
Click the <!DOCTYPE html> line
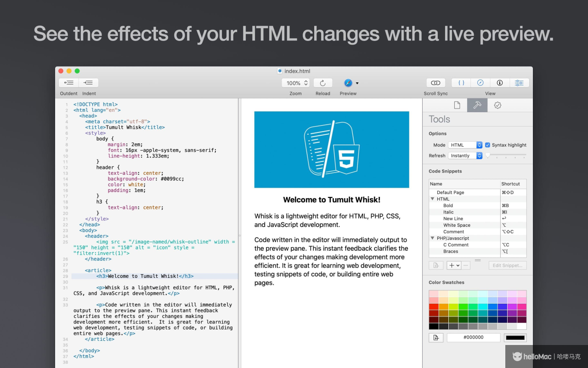pyautogui.click(x=95, y=104)
